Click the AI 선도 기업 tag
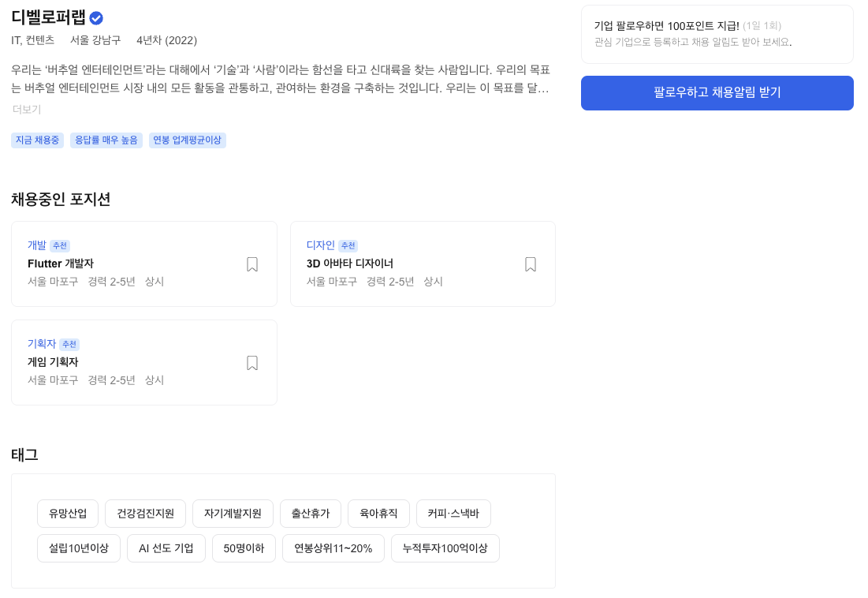Viewport: 868px width, 598px height. [166, 548]
